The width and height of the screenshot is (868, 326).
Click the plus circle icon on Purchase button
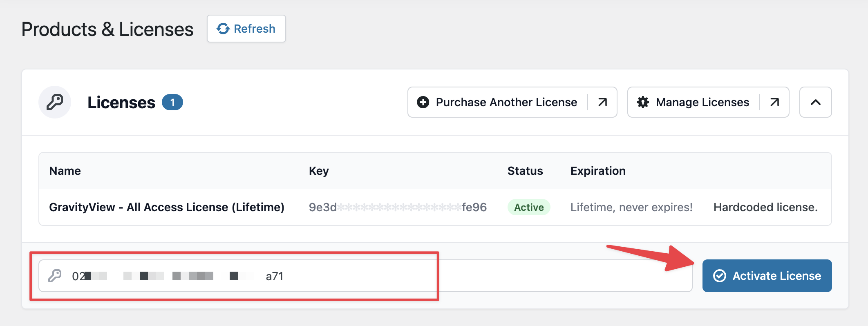click(x=423, y=102)
